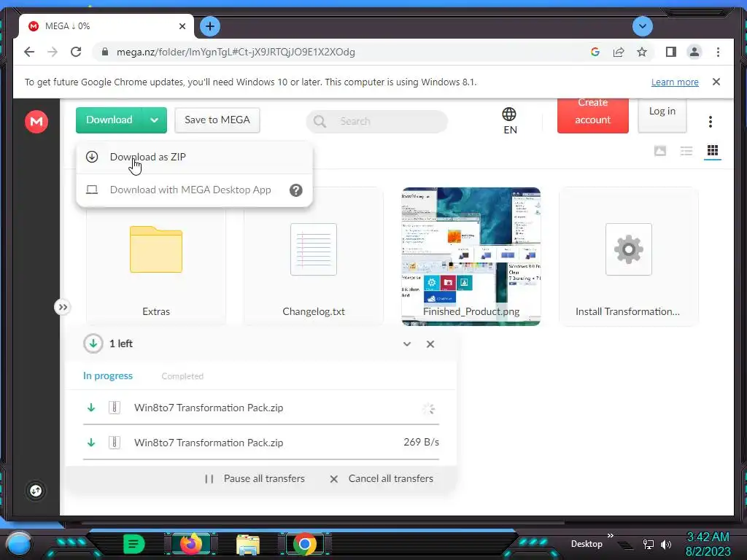Dismiss the Chrome update notification bar

click(716, 82)
